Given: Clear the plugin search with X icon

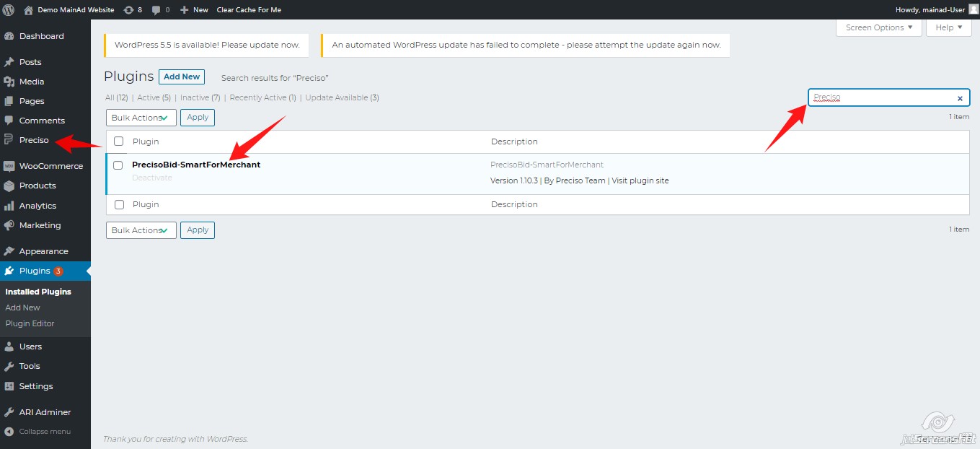Looking at the screenshot, I should pos(960,98).
